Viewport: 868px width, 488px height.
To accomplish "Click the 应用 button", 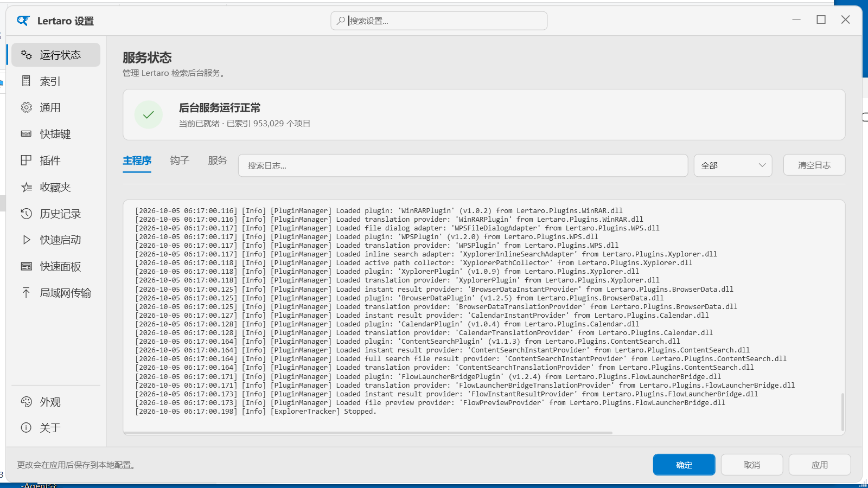I will (x=820, y=465).
